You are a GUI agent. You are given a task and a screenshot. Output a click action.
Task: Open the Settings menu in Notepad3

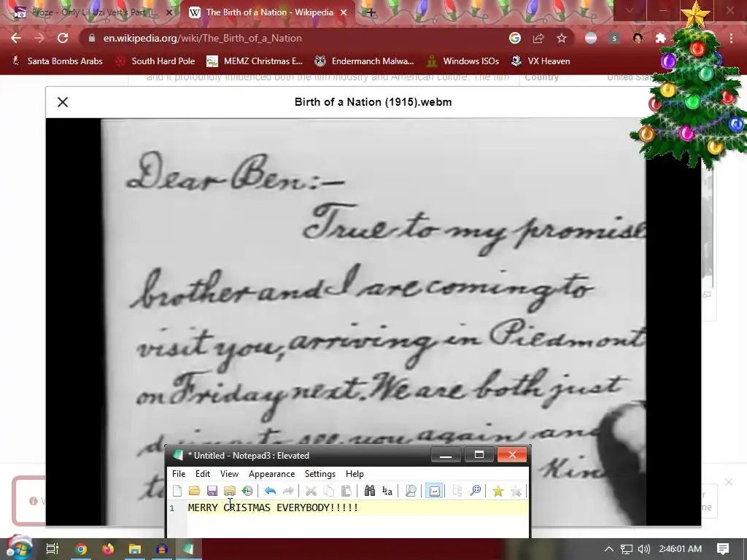[320, 474]
